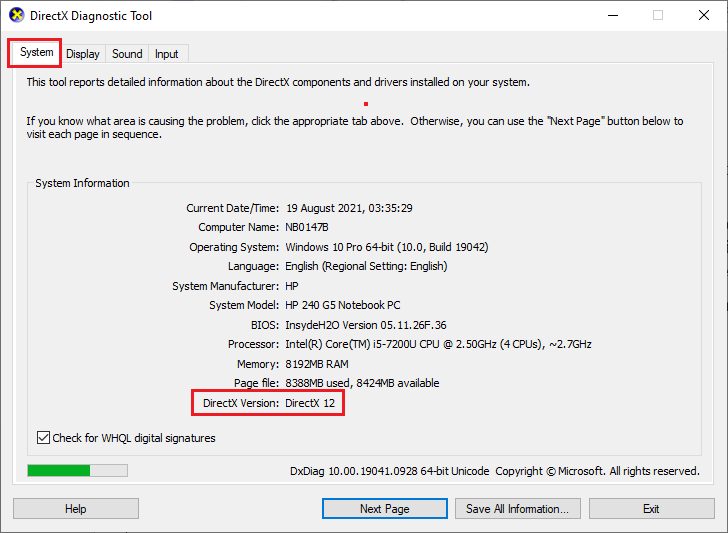Click the 'System Information' group label
This screenshot has width=728, height=533.
[82, 183]
